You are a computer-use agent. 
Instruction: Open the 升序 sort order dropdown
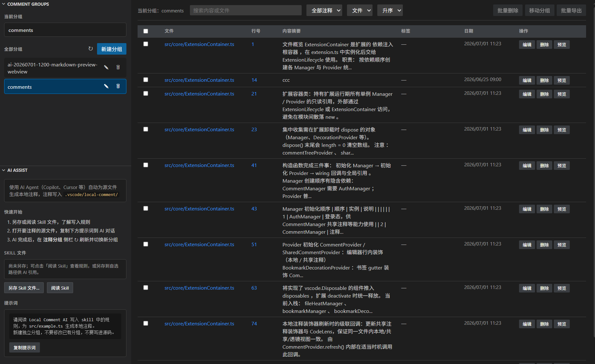click(x=390, y=11)
